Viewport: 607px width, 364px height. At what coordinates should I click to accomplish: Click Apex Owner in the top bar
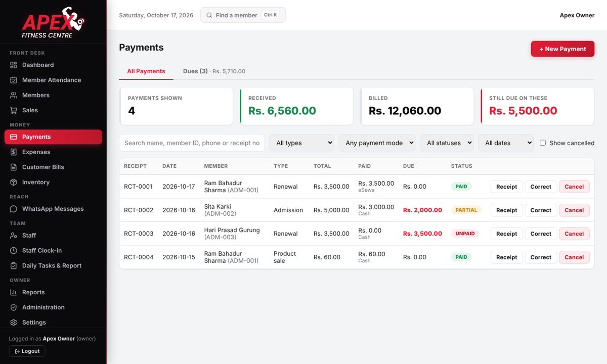577,15
